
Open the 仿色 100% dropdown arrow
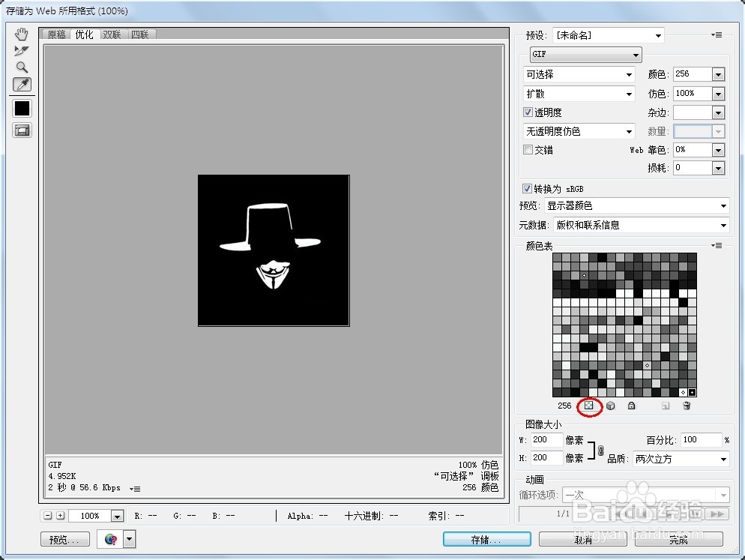point(718,94)
